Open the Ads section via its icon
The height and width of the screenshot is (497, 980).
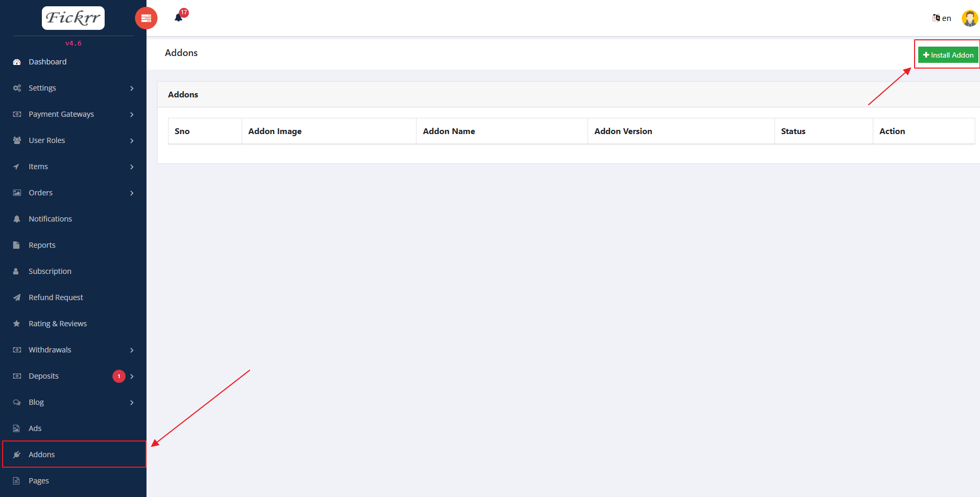(16, 428)
